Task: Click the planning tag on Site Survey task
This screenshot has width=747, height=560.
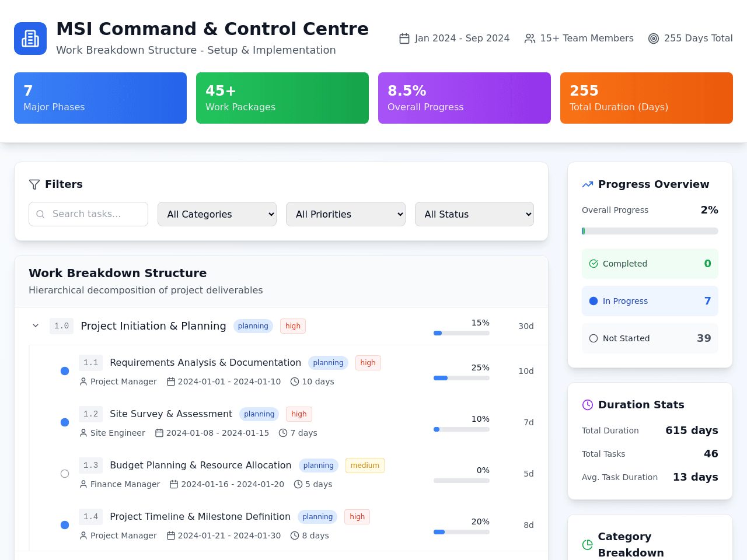Action: coord(259,414)
